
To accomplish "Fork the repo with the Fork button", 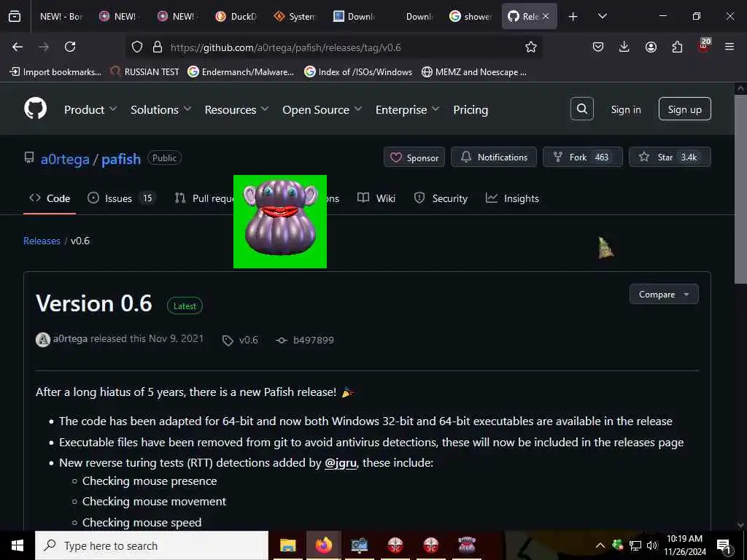I will (583, 157).
